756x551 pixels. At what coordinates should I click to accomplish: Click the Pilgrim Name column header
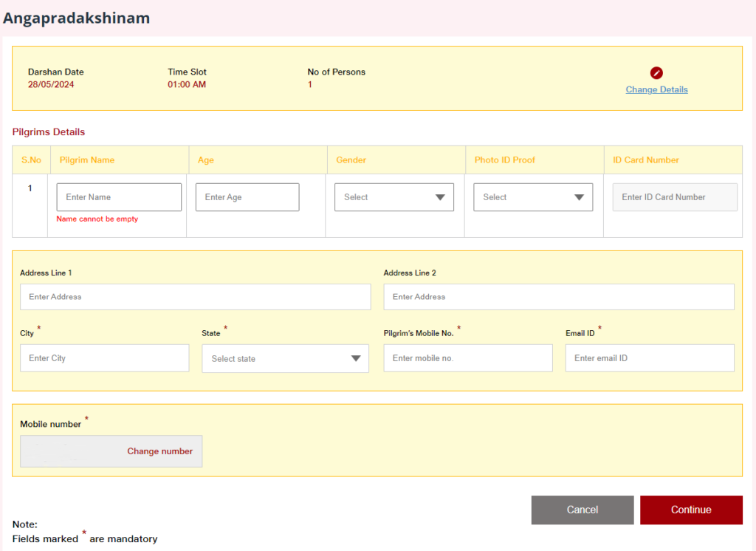click(x=87, y=160)
